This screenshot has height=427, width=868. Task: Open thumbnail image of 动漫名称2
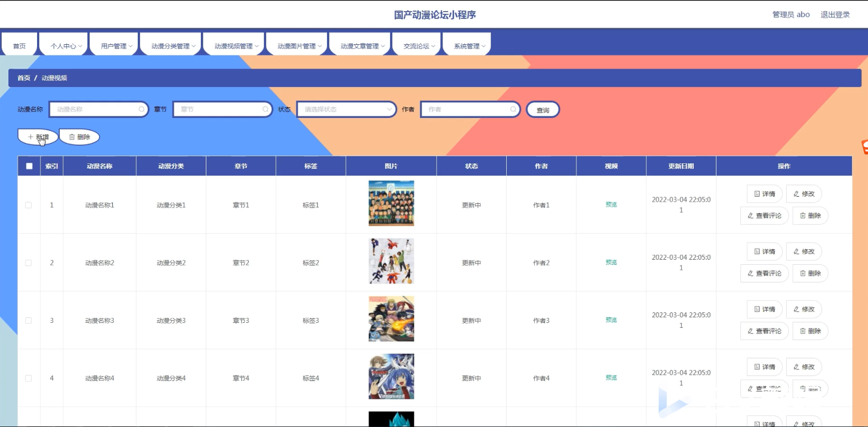[x=391, y=261]
